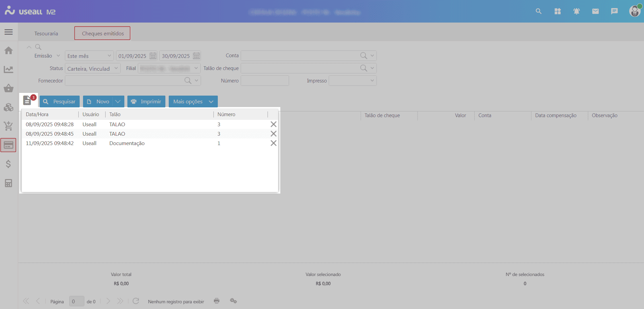
Task: Open the notifications bell icon
Action: 576,11
